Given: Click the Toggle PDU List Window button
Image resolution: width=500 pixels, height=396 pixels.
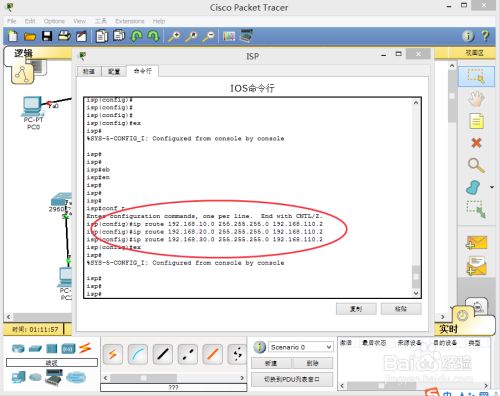Looking at the screenshot, I should (x=292, y=379).
